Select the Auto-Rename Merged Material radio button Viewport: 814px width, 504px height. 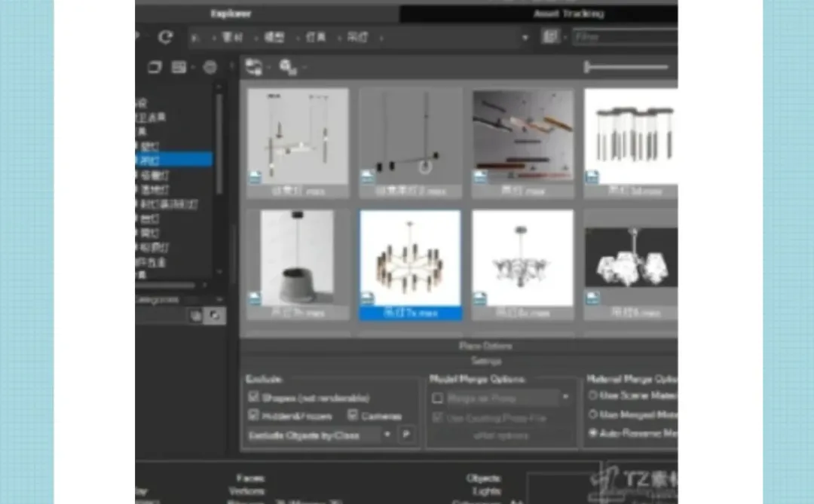(592, 432)
